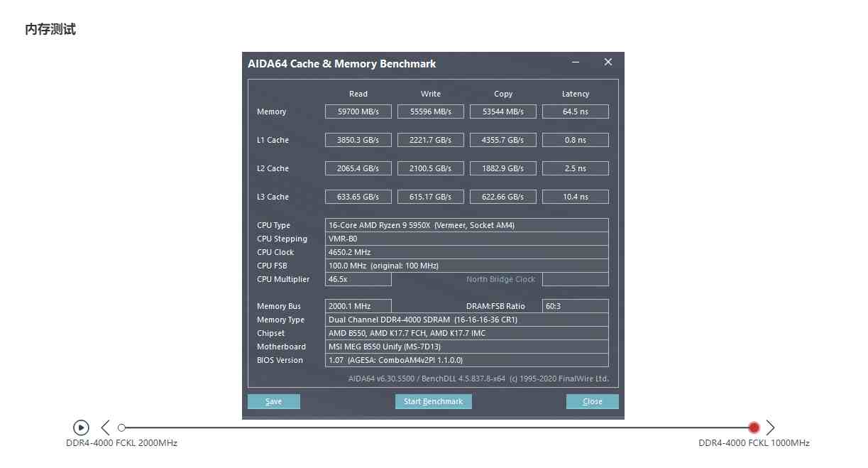Screen dimensions: 868x468
Task: Minimize the AIDA64 benchmark window
Action: [x=576, y=62]
